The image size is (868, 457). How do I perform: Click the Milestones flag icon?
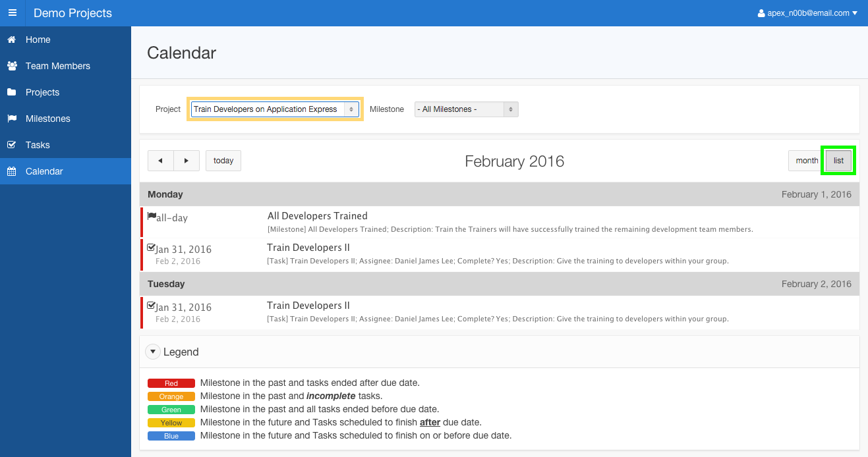[11, 119]
